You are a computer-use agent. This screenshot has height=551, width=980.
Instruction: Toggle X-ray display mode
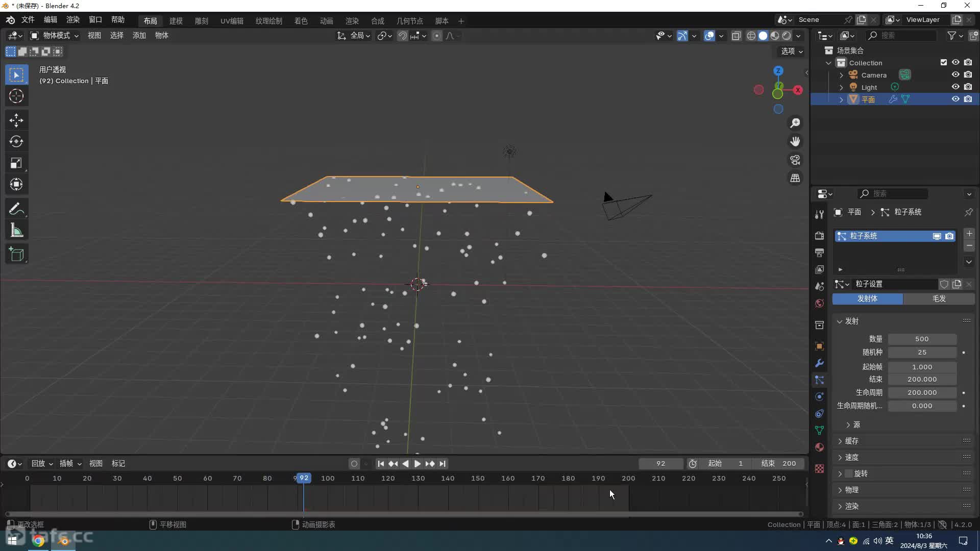point(736,36)
